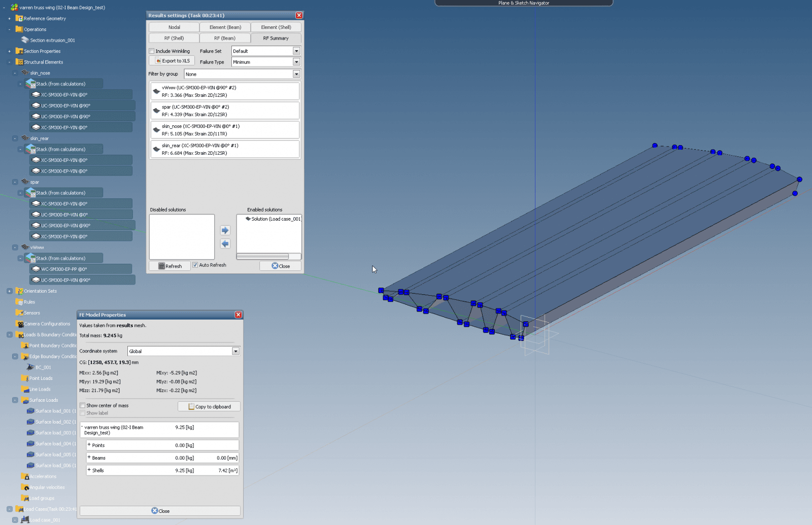Select the skin_nose RF 5.105 result row
The width and height of the screenshot is (812, 525).
pyautogui.click(x=225, y=130)
